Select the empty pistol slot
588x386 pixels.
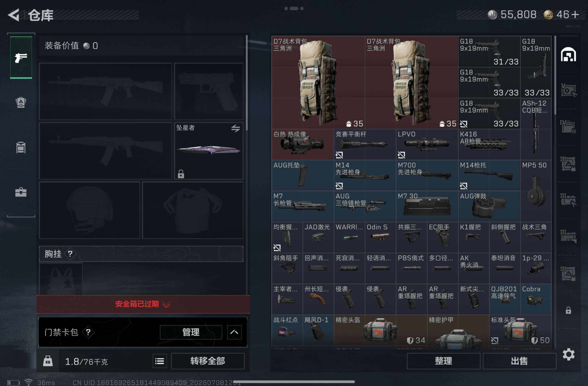[209, 91]
